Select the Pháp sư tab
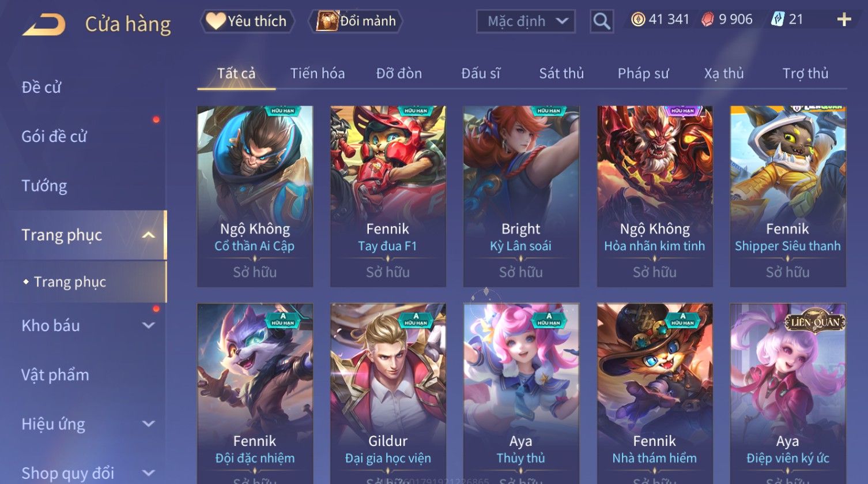 click(643, 73)
